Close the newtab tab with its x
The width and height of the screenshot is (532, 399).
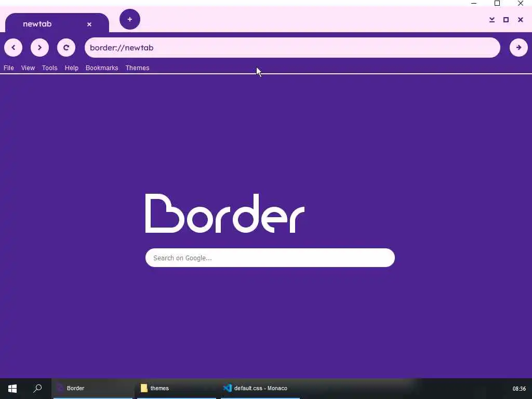pos(89,24)
